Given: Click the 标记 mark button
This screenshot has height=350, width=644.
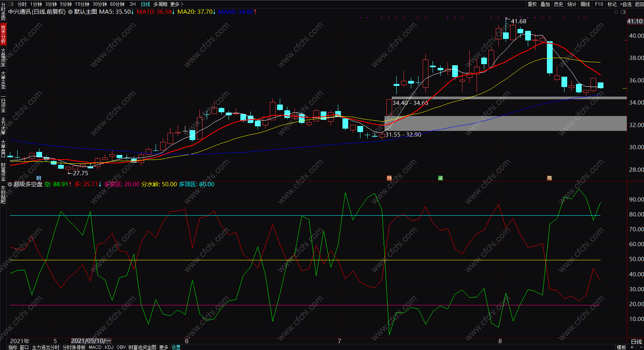Looking at the screenshot, I should point(612,4).
